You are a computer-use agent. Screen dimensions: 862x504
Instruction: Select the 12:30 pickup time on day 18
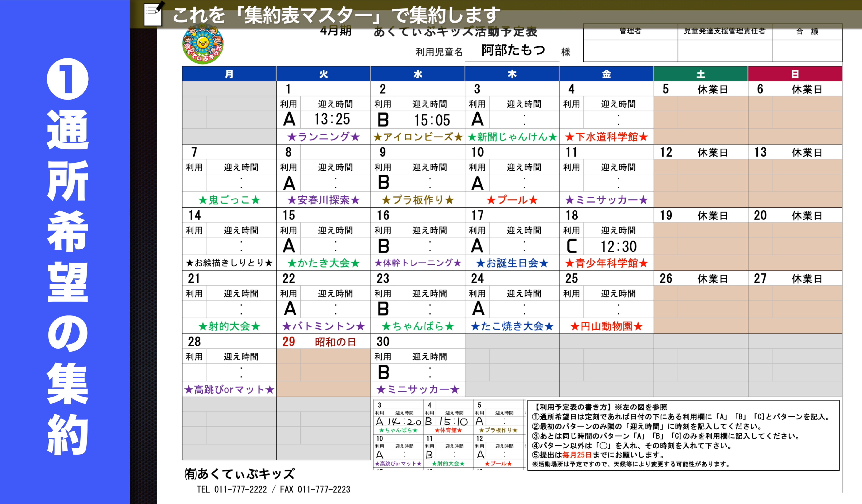[618, 246]
